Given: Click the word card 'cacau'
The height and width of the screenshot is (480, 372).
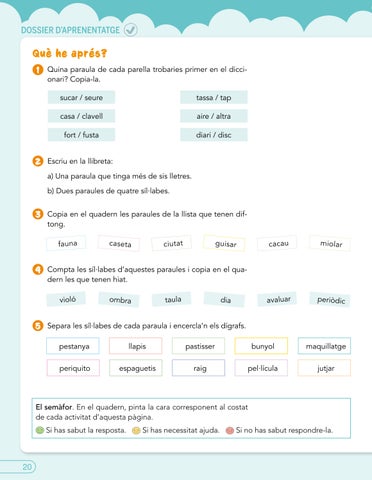Looking at the screenshot, I should (x=277, y=244).
